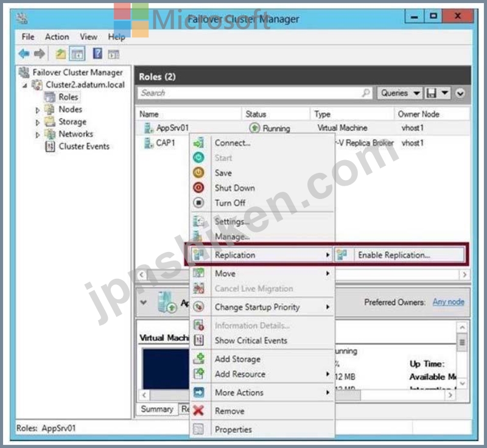The height and width of the screenshot is (448, 487).
Task: Click the More Actions blue arrow icon
Action: [199, 392]
